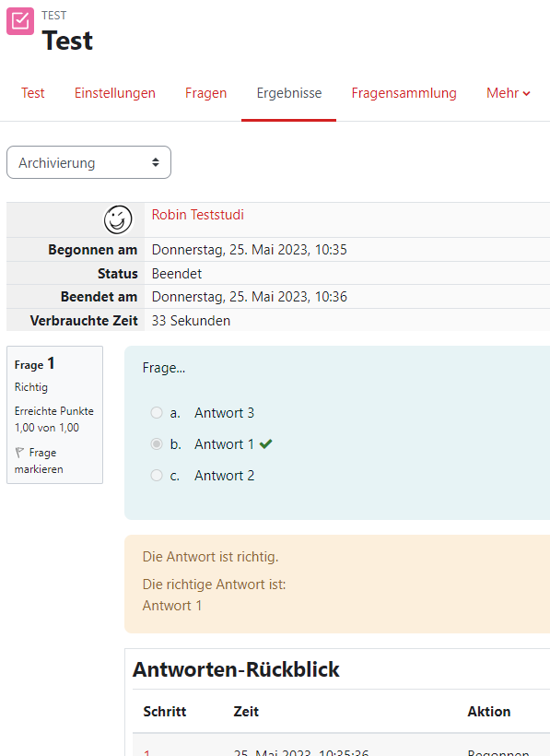Open the Test tab
Viewport: 550px width, 756px height.
click(33, 93)
